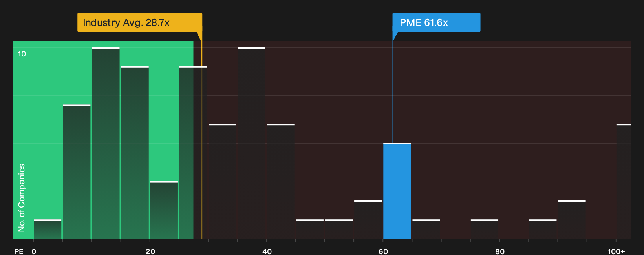Click the No. of Companies axis title
The height and width of the screenshot is (255, 644).
click(x=22, y=198)
